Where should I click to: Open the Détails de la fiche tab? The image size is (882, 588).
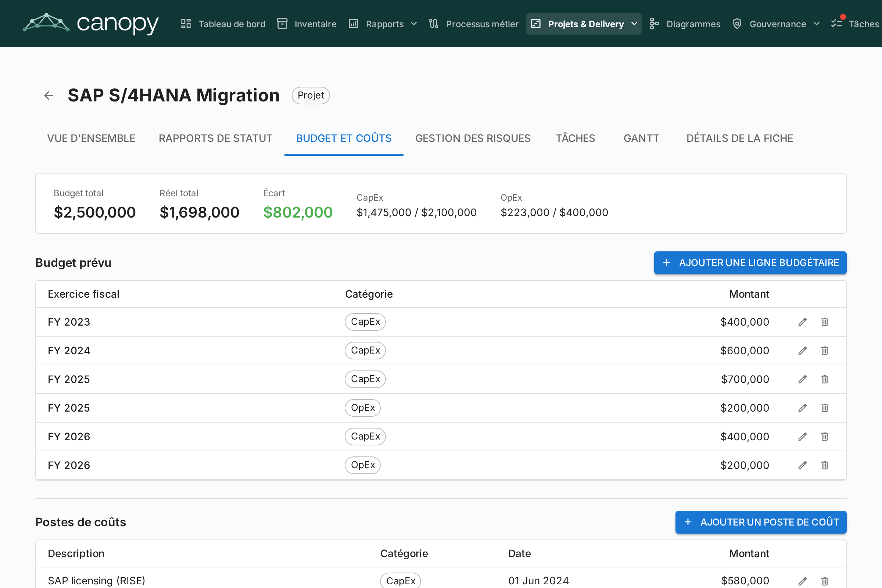(x=740, y=139)
